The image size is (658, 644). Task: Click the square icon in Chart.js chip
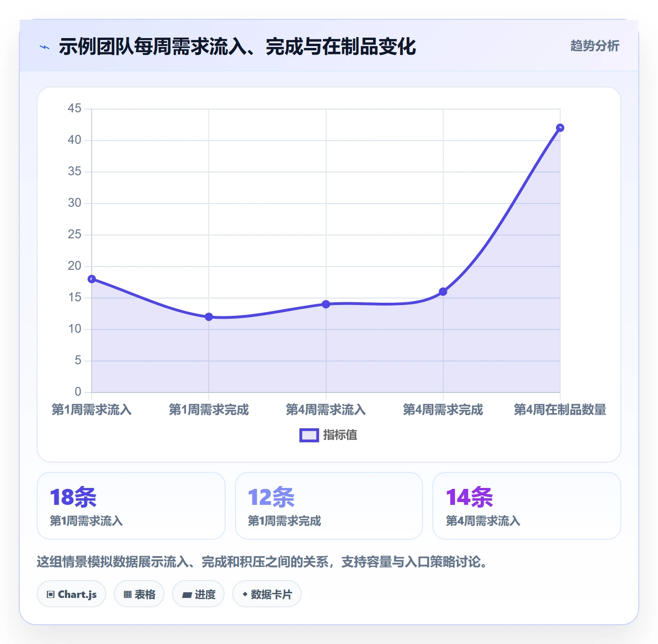tap(51, 595)
